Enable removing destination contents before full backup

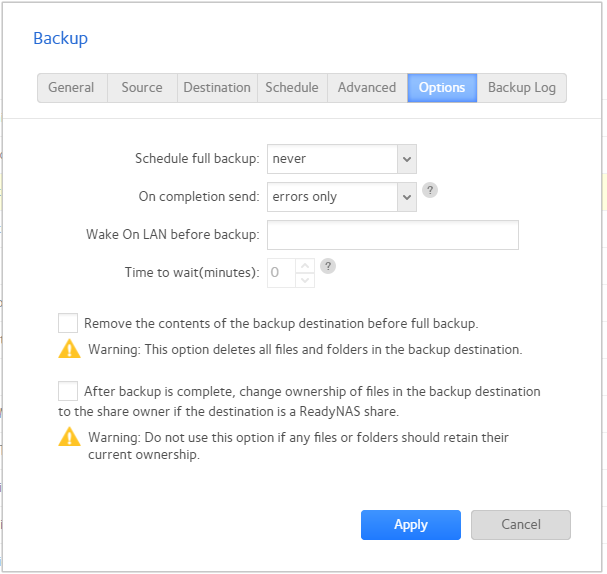click(68, 323)
